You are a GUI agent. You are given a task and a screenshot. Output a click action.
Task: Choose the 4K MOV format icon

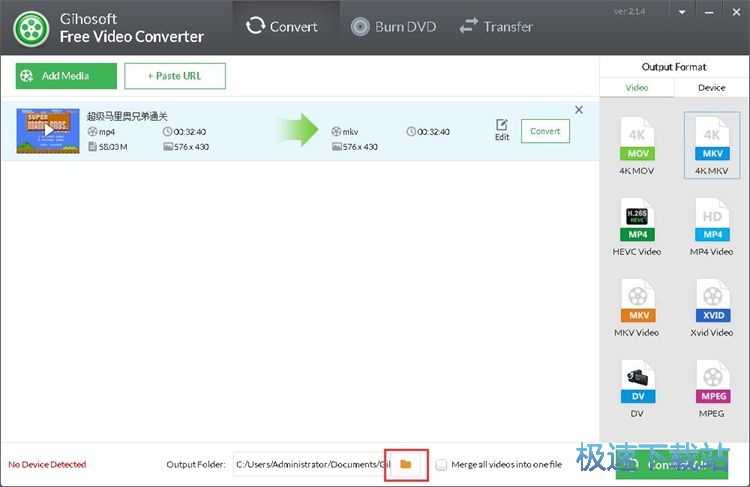click(637, 146)
